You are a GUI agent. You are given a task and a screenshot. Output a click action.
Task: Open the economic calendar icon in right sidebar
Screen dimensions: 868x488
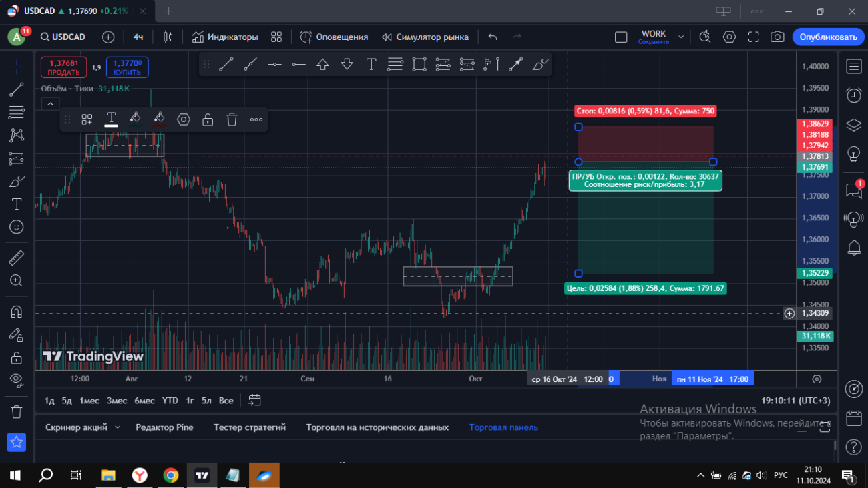[853, 418]
